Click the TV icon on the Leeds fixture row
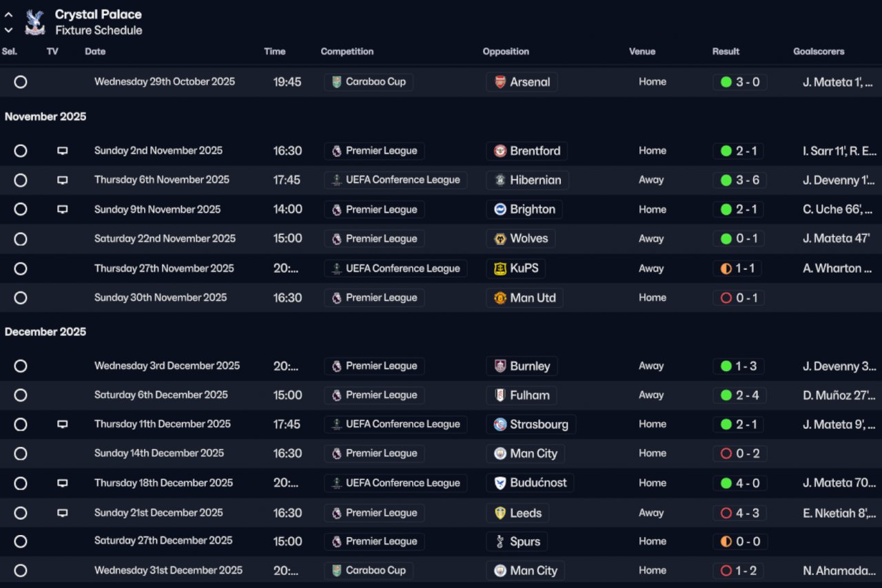 click(x=62, y=512)
